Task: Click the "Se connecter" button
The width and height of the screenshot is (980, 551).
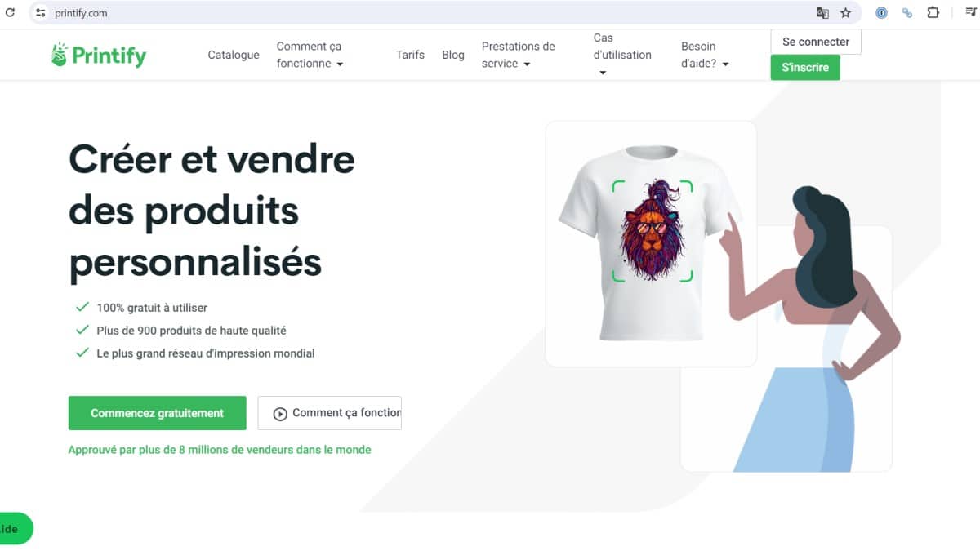Action: click(816, 42)
